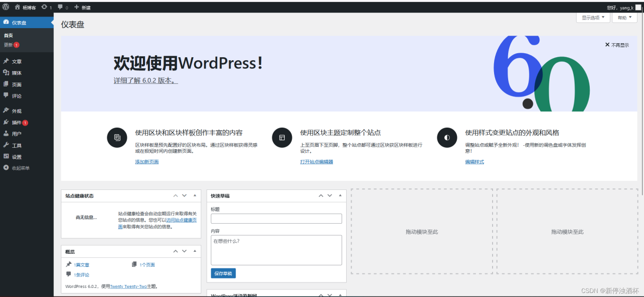
Task: Open the 帮助 dropdown
Action: [x=624, y=18]
